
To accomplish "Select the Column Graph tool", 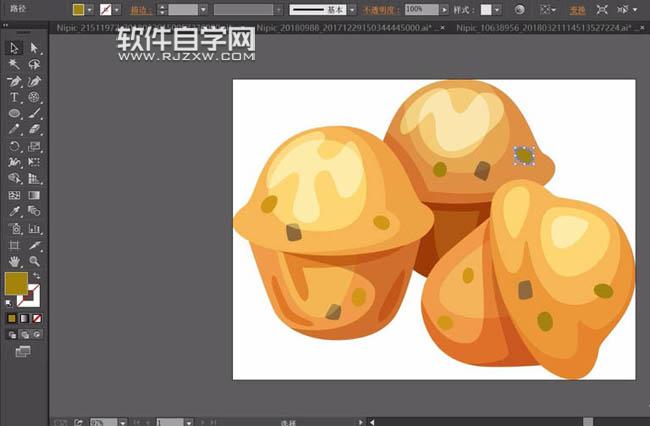I will click(x=34, y=228).
